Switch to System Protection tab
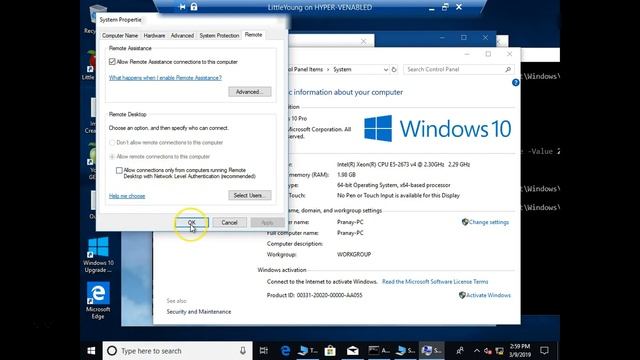The width and height of the screenshot is (640, 360). coord(219,36)
